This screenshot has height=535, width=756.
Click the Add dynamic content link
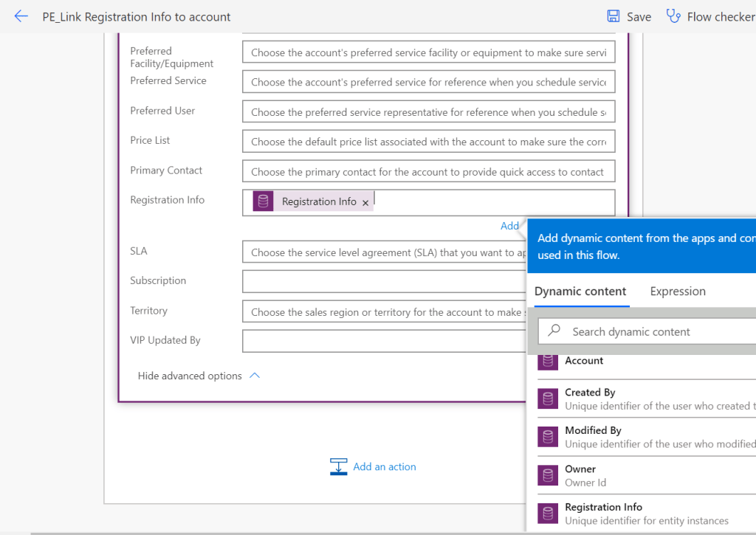point(509,226)
